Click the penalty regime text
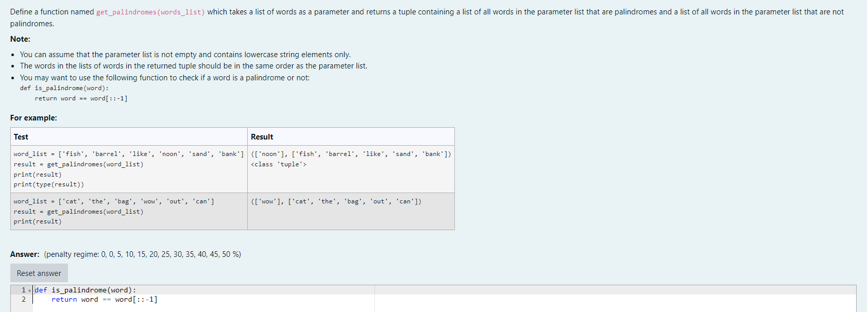 [x=143, y=254]
